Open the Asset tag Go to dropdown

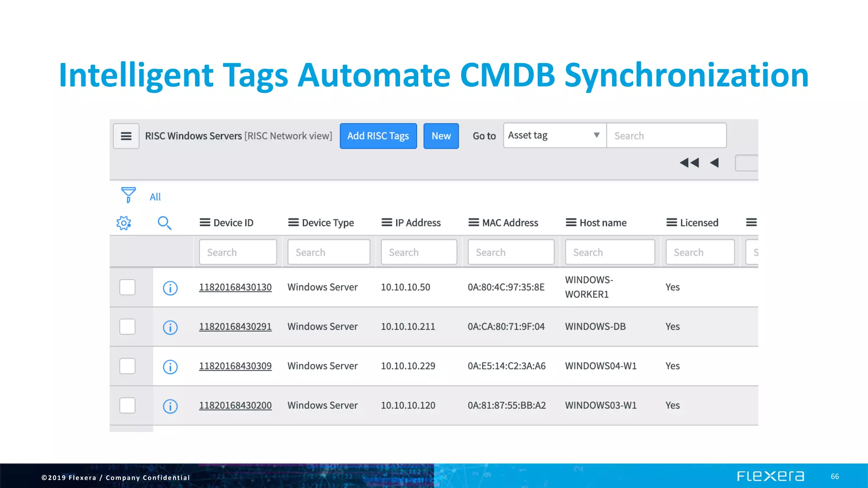click(555, 136)
